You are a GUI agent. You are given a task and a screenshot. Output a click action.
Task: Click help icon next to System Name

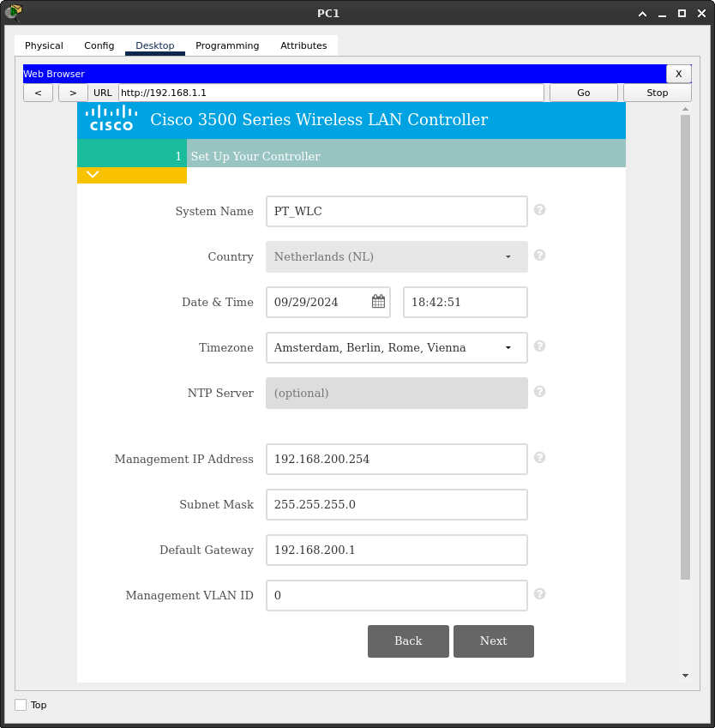(540, 210)
